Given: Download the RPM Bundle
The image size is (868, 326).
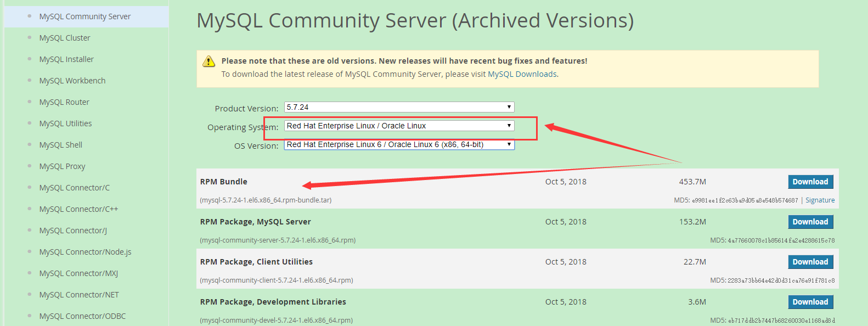Looking at the screenshot, I should tap(810, 182).
